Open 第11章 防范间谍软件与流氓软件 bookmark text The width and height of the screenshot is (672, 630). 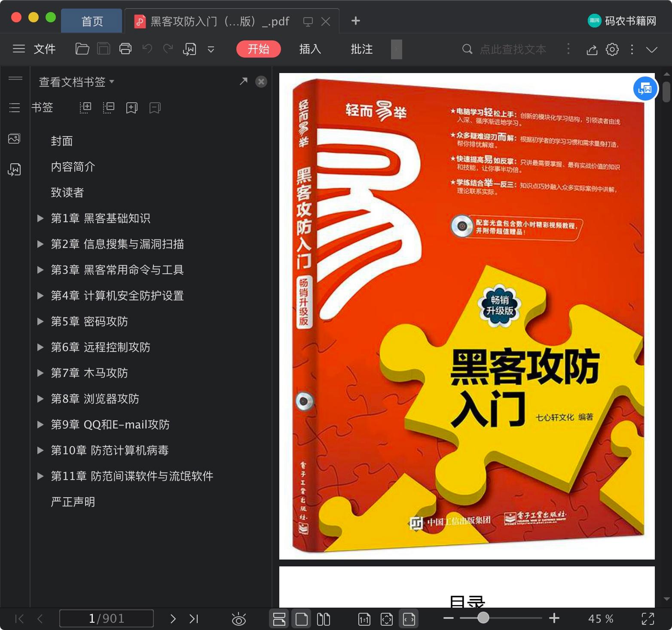(132, 476)
